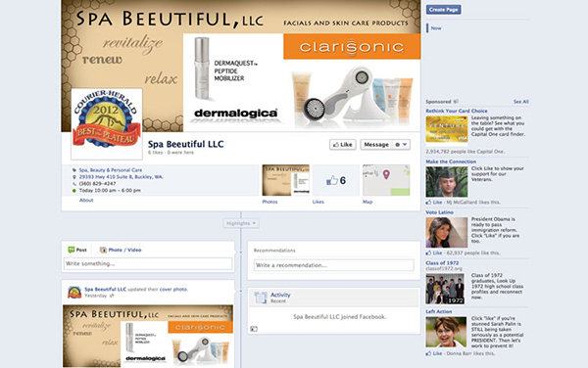Click the Write a recommendation field
Image resolution: width=588 pixels, height=368 pixels.
click(334, 265)
